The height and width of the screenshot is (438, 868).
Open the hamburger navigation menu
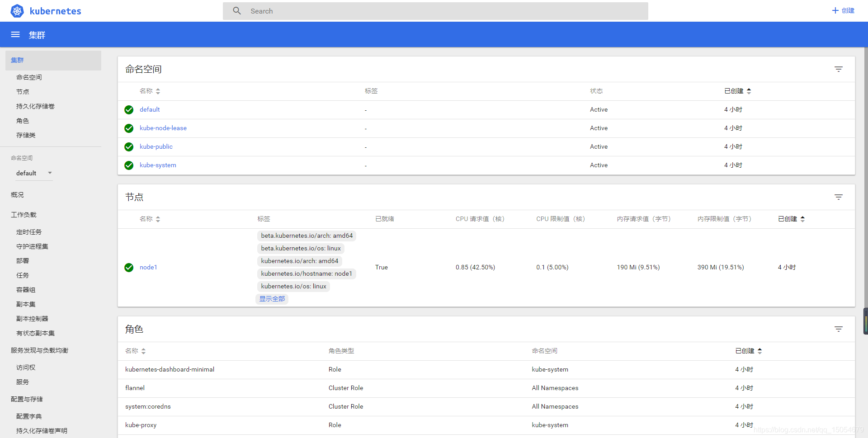pyautogui.click(x=15, y=34)
